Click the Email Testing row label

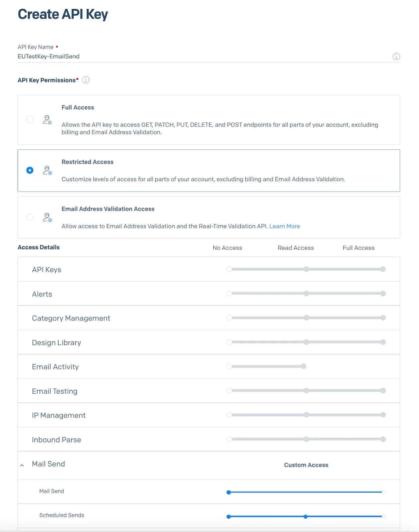point(55,391)
